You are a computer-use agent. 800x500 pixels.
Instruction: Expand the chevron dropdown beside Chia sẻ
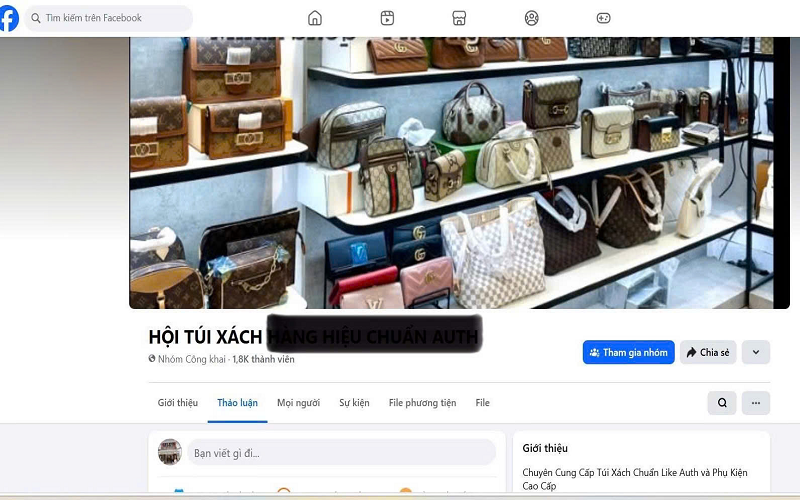click(x=756, y=352)
